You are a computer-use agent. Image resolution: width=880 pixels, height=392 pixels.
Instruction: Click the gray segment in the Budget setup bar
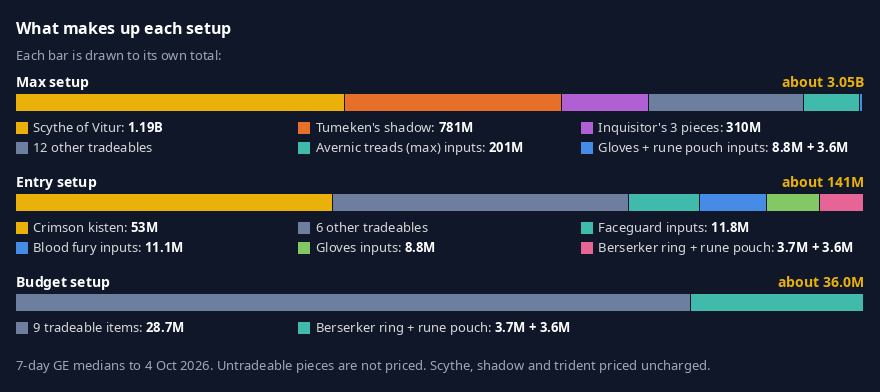[353, 303]
